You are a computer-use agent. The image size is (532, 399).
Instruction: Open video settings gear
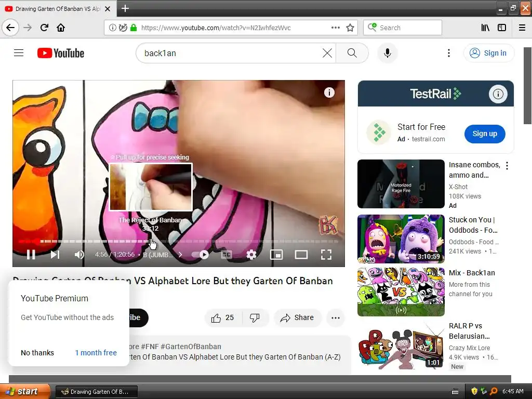point(251,255)
